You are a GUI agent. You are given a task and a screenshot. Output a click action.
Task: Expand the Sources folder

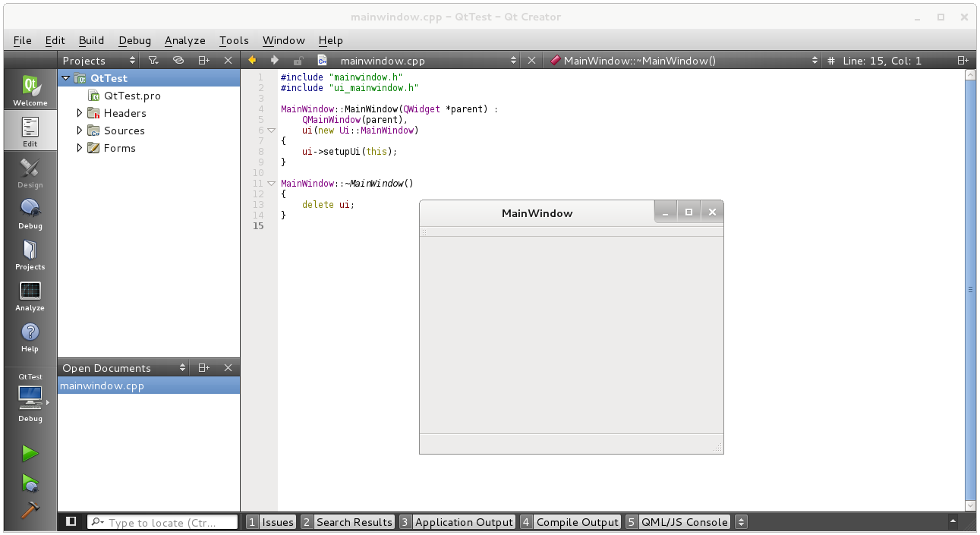[80, 131]
